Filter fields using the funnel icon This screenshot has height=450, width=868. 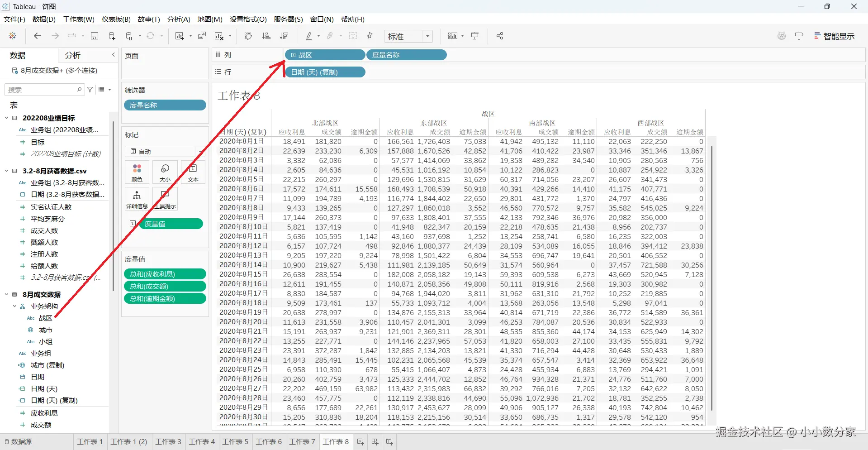90,90
